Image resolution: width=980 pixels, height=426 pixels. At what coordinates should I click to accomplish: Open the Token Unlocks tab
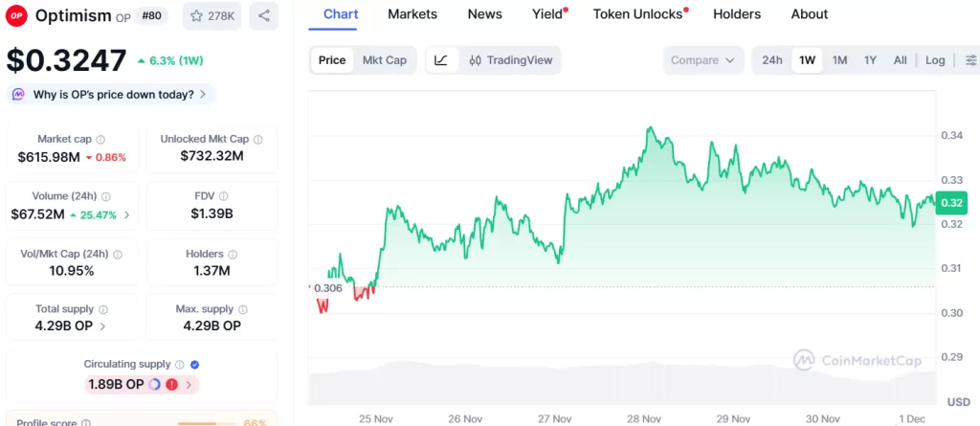(x=638, y=14)
